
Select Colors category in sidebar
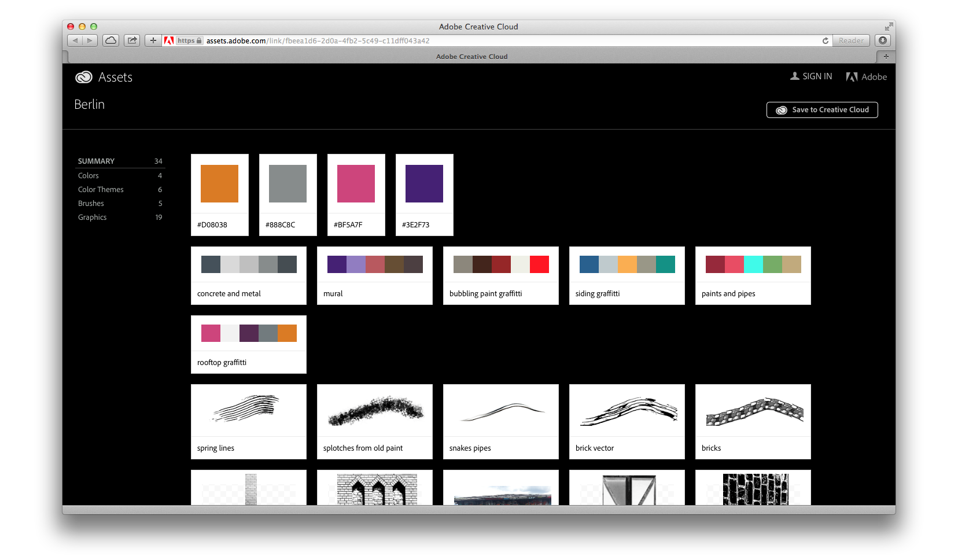pyautogui.click(x=120, y=175)
